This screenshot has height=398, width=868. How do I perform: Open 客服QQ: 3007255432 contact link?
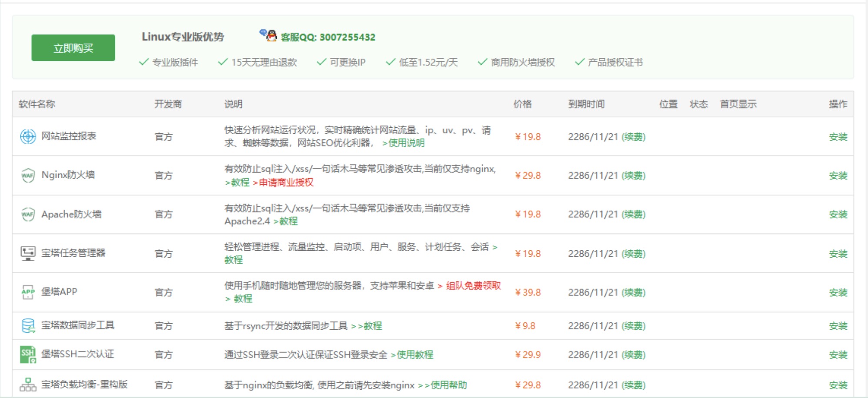point(328,37)
